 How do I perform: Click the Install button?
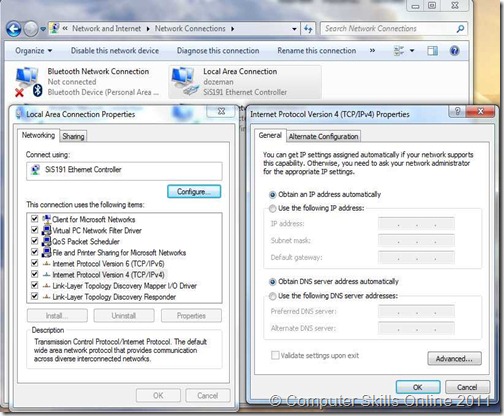tap(57, 316)
